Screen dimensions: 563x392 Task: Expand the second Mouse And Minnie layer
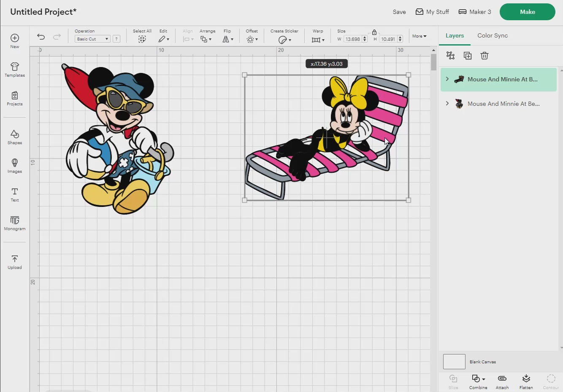click(x=447, y=103)
